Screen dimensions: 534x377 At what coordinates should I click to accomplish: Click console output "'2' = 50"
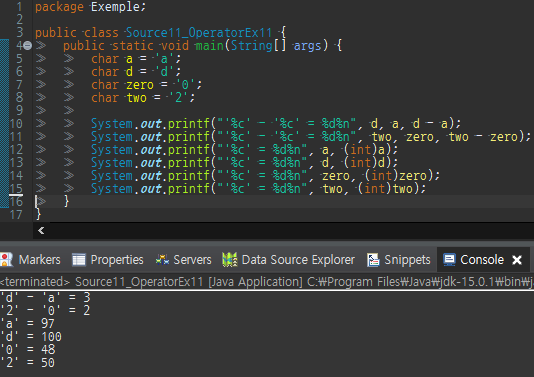click(28, 362)
